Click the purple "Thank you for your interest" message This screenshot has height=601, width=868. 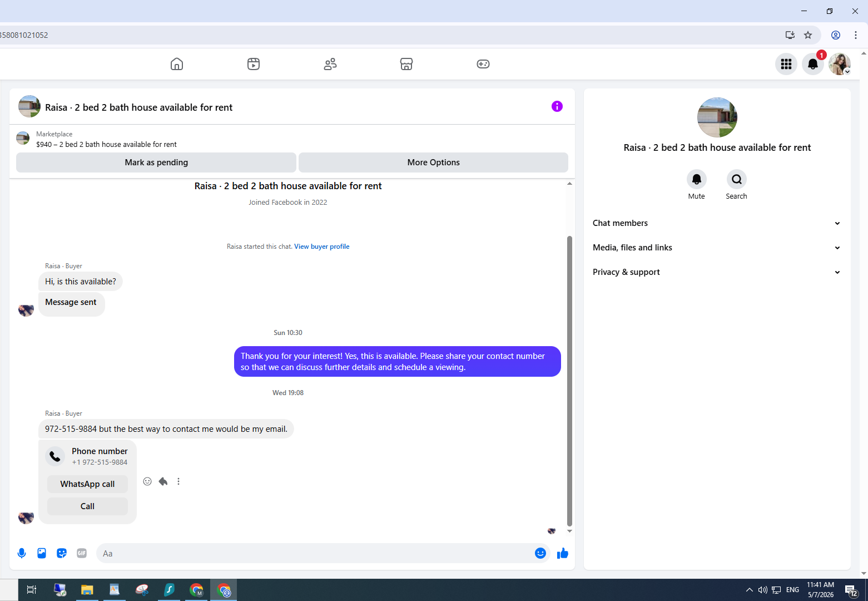point(397,362)
